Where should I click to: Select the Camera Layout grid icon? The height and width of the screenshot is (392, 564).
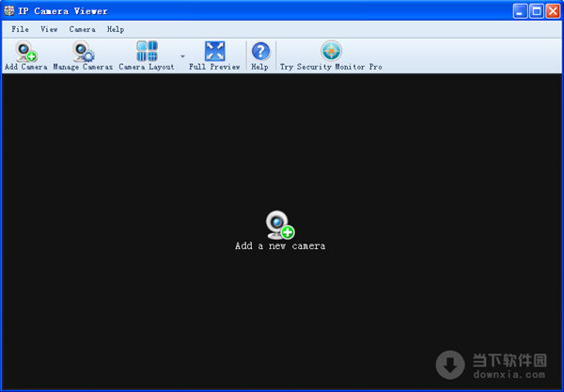pos(148,51)
